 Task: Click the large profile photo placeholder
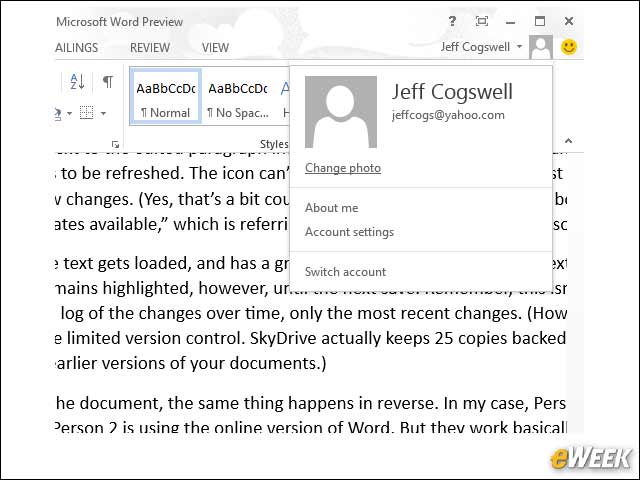(341, 112)
